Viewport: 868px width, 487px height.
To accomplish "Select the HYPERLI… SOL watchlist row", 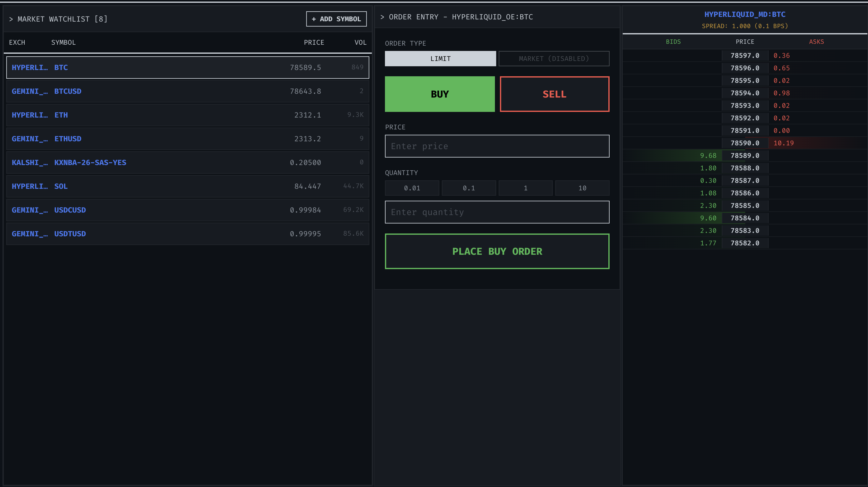I will (x=188, y=186).
